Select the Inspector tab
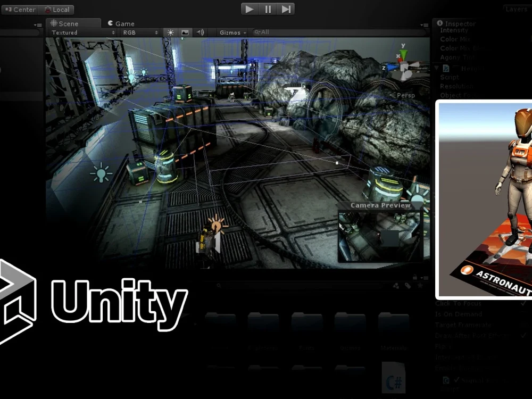 tap(456, 23)
